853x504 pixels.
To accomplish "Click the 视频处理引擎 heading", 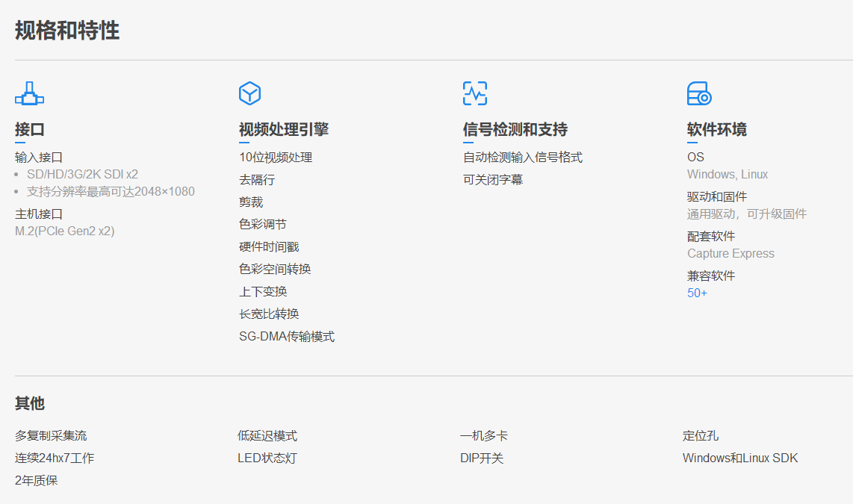I will click(283, 129).
